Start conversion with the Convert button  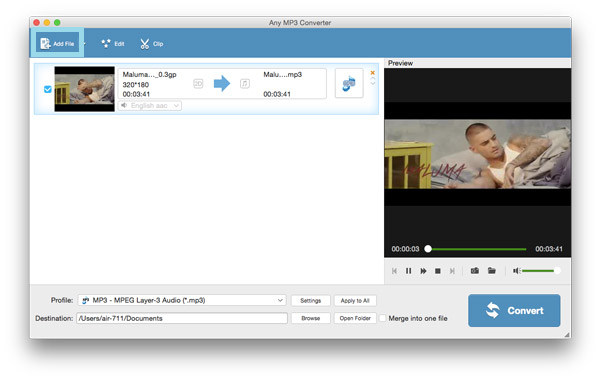tap(514, 310)
